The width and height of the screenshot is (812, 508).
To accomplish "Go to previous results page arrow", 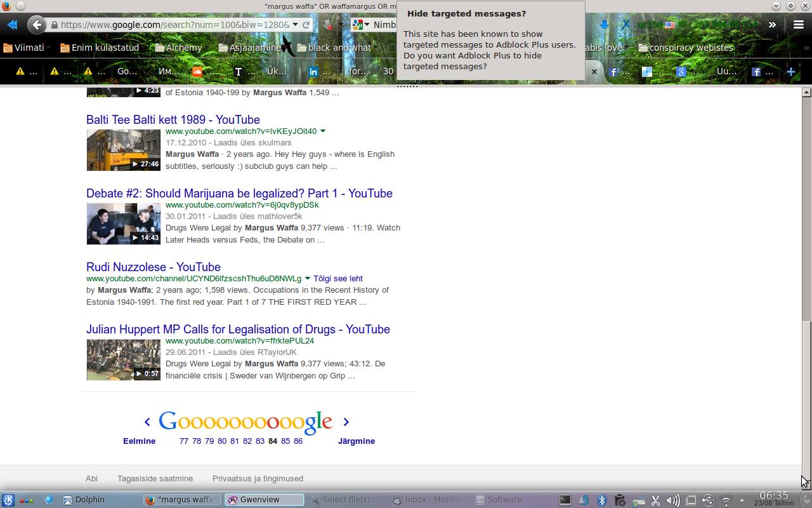I will click(x=147, y=422).
